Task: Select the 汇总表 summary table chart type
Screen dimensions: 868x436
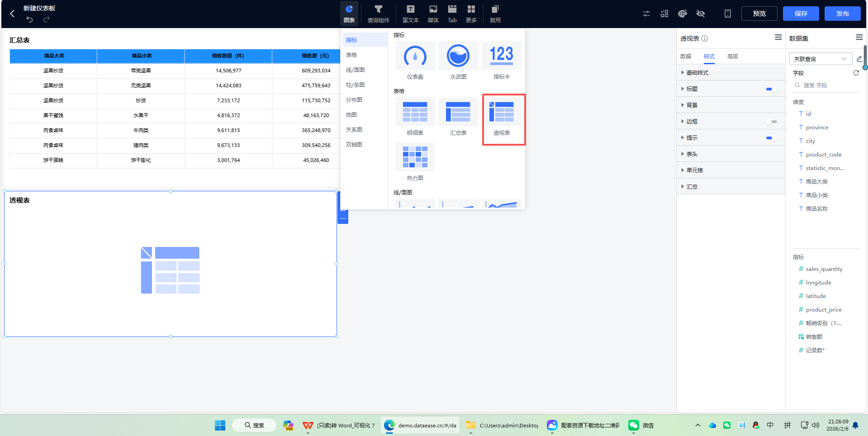Action: (x=458, y=117)
